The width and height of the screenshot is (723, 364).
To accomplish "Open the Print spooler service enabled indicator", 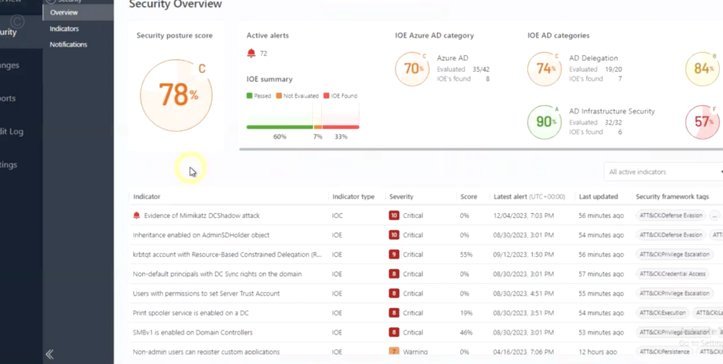I will click(190, 313).
